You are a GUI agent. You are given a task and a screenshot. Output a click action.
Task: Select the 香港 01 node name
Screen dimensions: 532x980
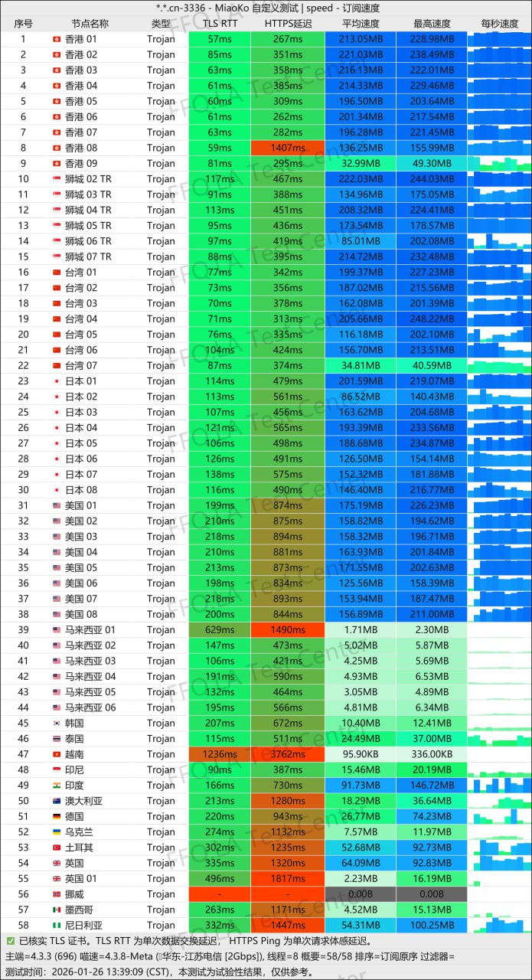(x=80, y=39)
